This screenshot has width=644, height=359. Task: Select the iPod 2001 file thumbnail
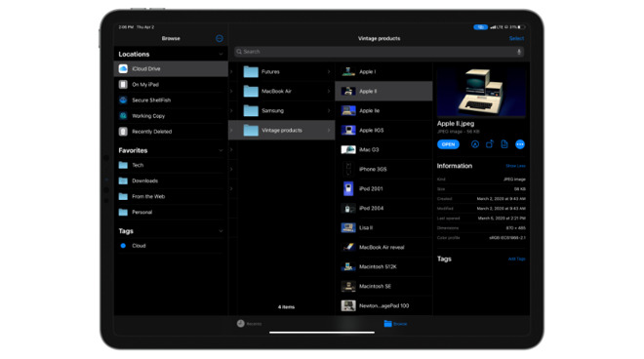(348, 188)
